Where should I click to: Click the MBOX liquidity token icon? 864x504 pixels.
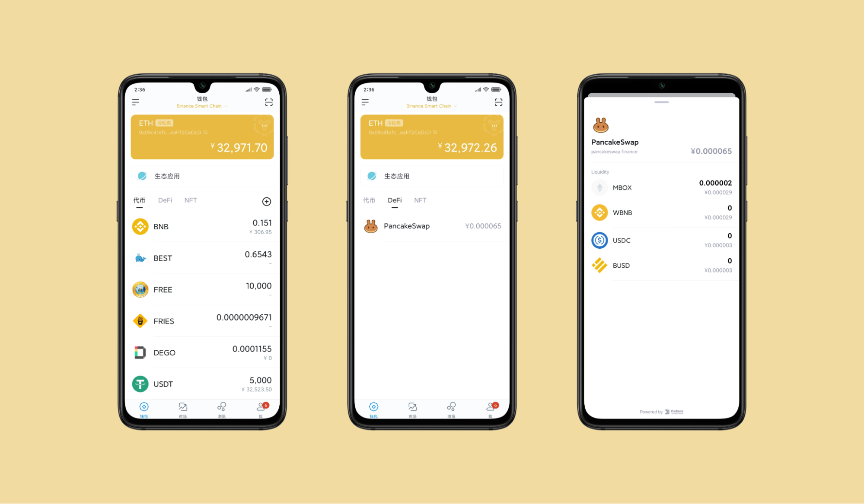point(599,187)
